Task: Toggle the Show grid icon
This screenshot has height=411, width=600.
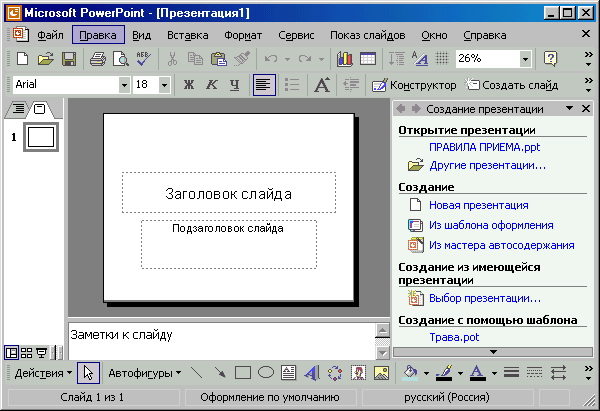Action: pyautogui.click(x=442, y=58)
